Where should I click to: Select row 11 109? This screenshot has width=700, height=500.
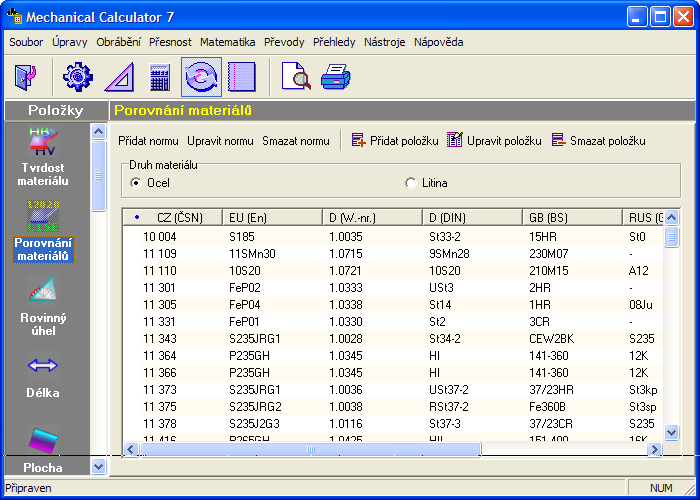[x=393, y=254]
